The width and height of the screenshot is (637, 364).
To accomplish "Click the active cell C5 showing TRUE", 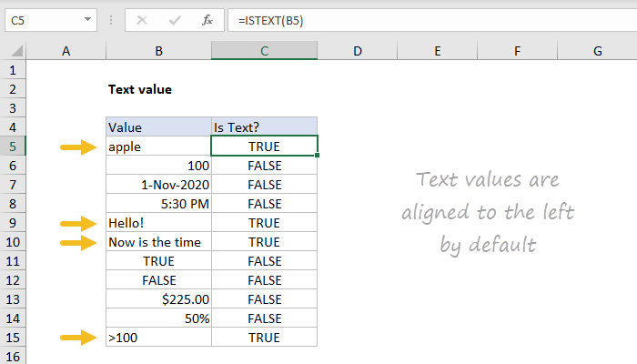I will click(265, 147).
